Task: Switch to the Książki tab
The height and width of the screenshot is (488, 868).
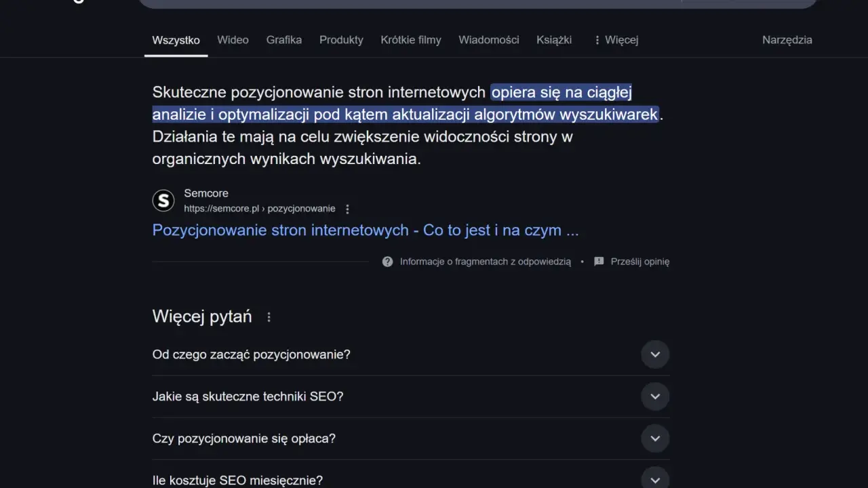Action: 554,40
